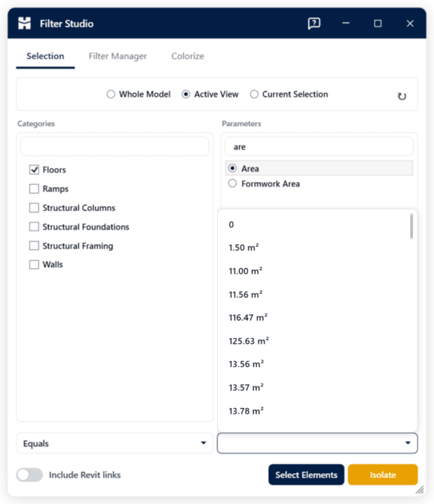This screenshot has height=504, width=434.
Task: Click the refresh icon beside Current Selection
Action: coord(402,96)
